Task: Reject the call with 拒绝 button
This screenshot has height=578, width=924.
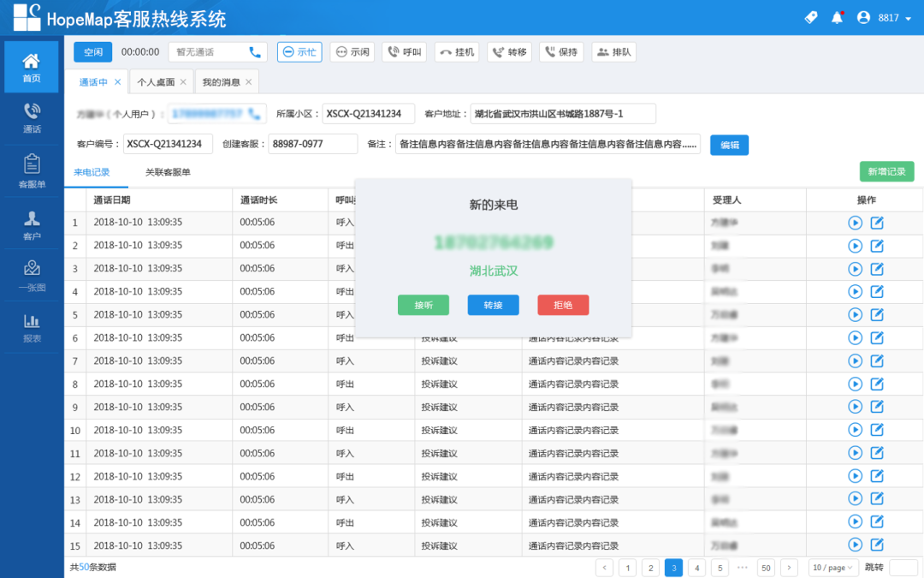Action: [x=563, y=305]
